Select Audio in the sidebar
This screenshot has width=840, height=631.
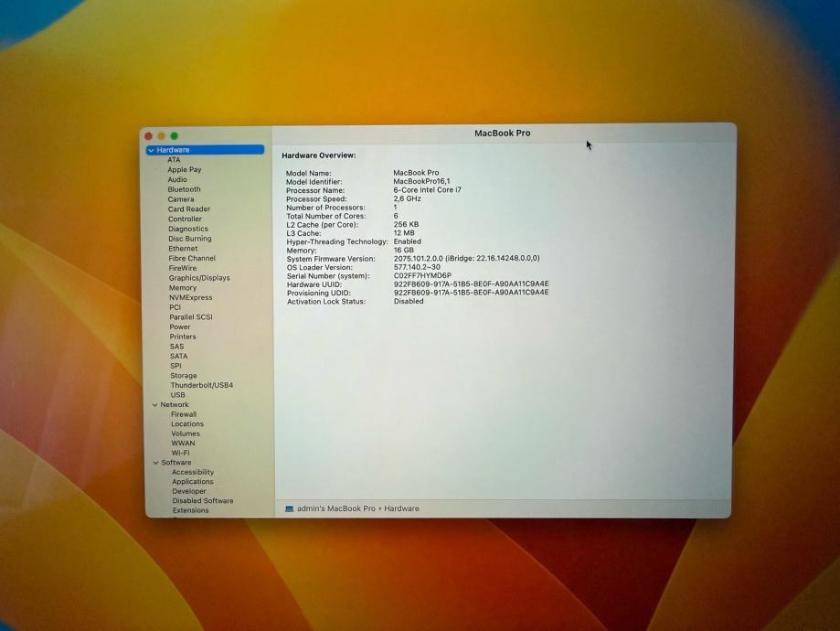click(177, 179)
